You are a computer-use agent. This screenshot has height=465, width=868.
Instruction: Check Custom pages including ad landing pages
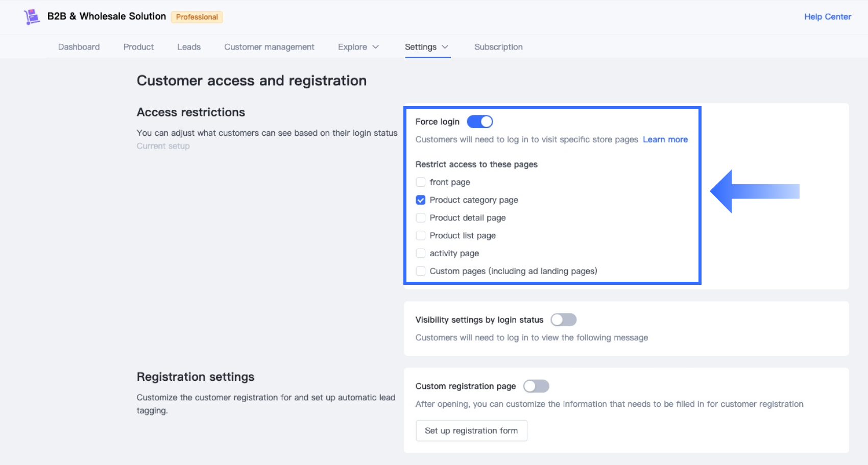pos(421,271)
